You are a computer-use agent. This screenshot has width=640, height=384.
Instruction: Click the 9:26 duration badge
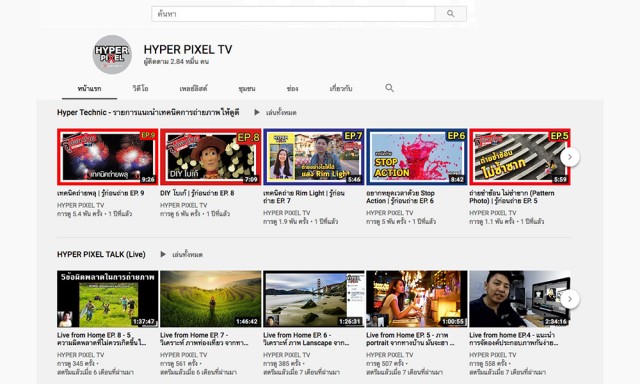click(148, 179)
